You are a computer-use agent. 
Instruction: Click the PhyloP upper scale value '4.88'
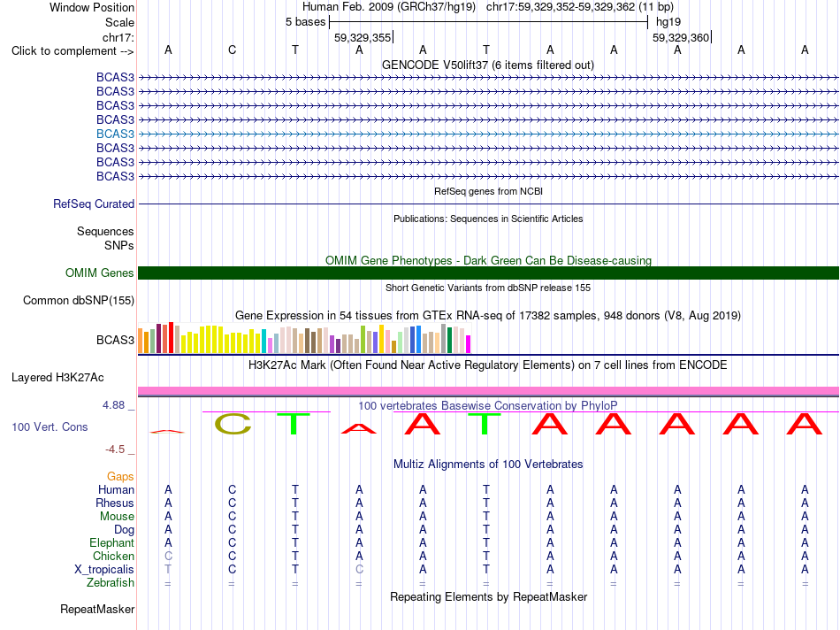click(113, 405)
